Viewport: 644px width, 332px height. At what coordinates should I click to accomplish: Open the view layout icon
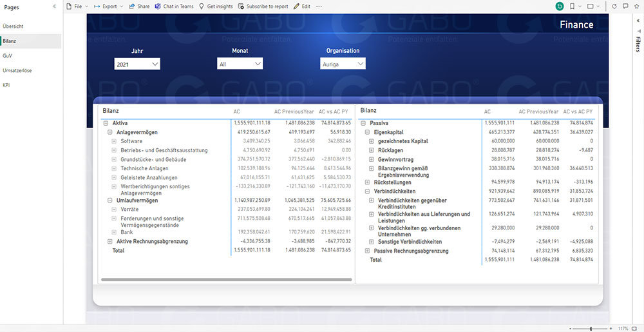tap(590, 6)
